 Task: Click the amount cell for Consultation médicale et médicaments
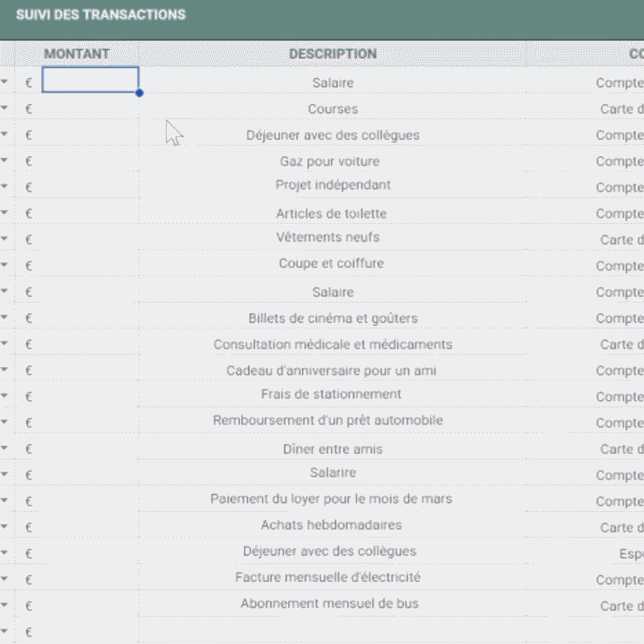[x=89, y=345]
